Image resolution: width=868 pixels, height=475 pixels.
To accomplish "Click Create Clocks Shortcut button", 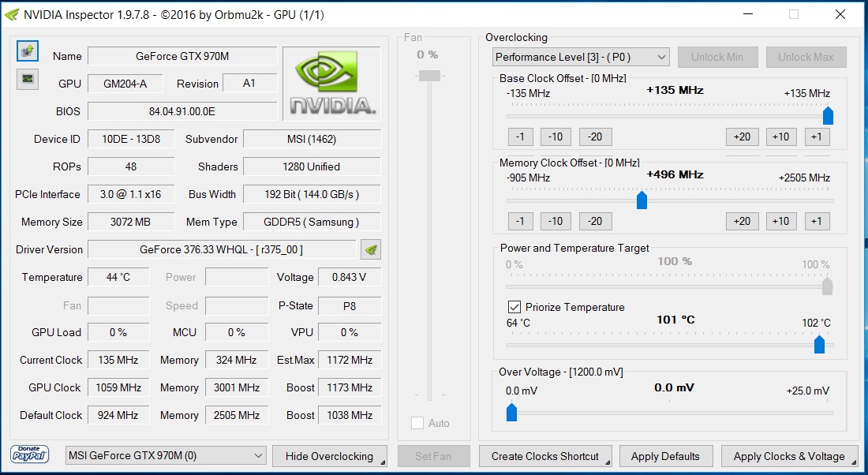I will [x=545, y=456].
